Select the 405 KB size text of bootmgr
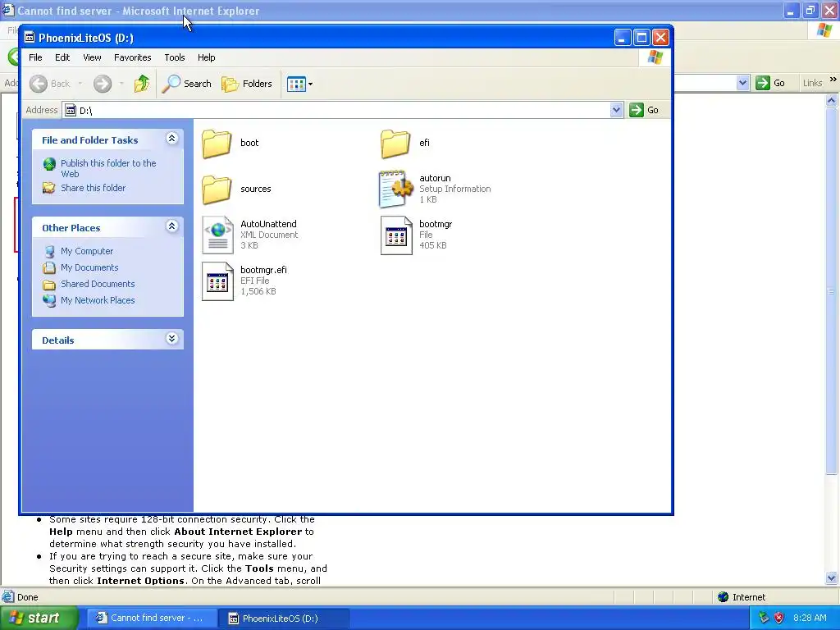The image size is (840, 630). [x=433, y=245]
